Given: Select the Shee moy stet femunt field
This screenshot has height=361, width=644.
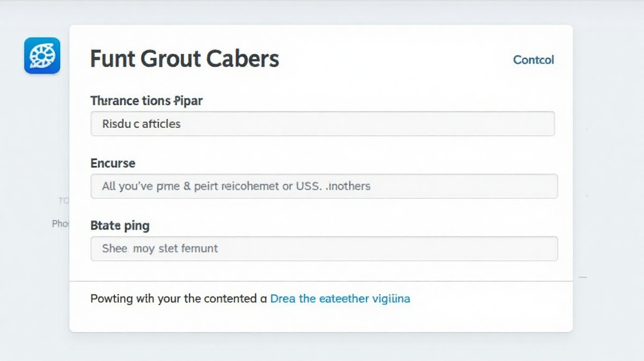Looking at the screenshot, I should point(324,249).
